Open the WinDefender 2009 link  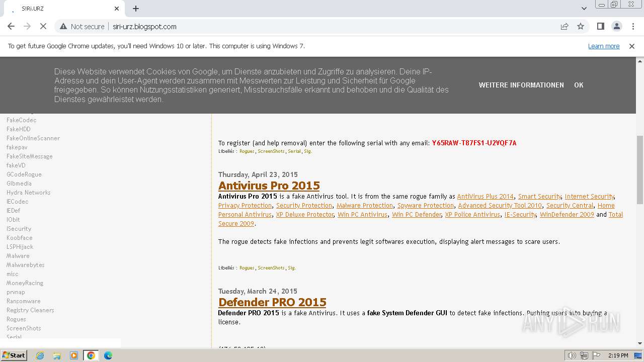(x=567, y=215)
